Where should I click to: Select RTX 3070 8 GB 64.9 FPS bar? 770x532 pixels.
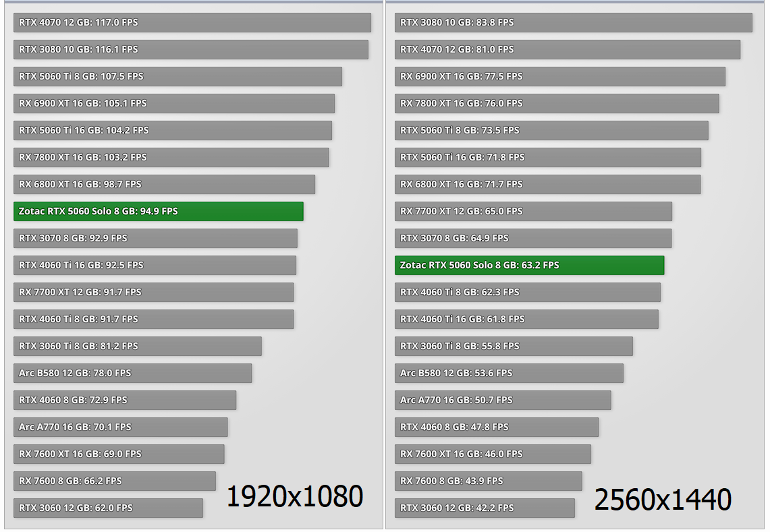pyautogui.click(x=533, y=239)
